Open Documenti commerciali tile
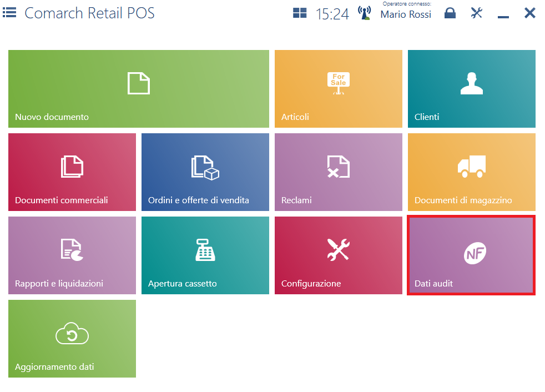The height and width of the screenshot is (392, 545). (72, 172)
